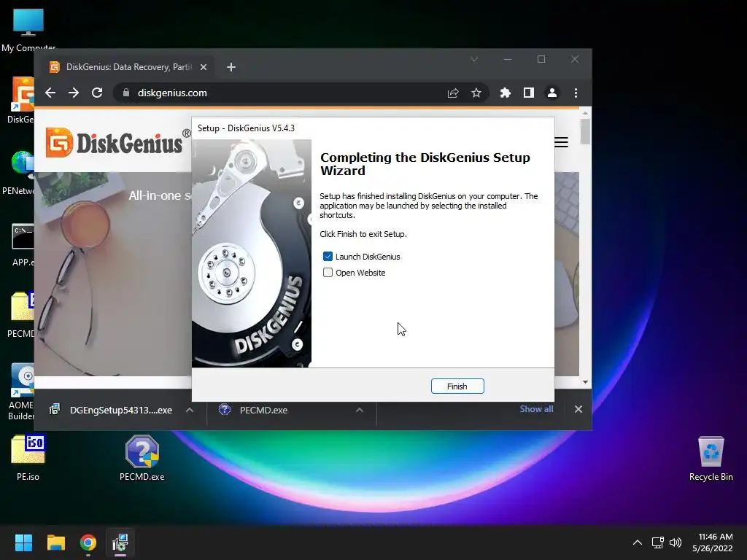Toggle Chrome side panel icon

click(x=529, y=93)
